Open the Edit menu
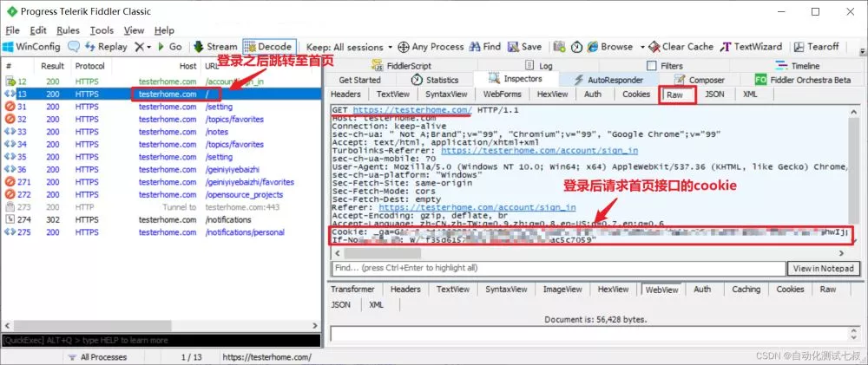This screenshot has height=365, width=868. (x=38, y=30)
